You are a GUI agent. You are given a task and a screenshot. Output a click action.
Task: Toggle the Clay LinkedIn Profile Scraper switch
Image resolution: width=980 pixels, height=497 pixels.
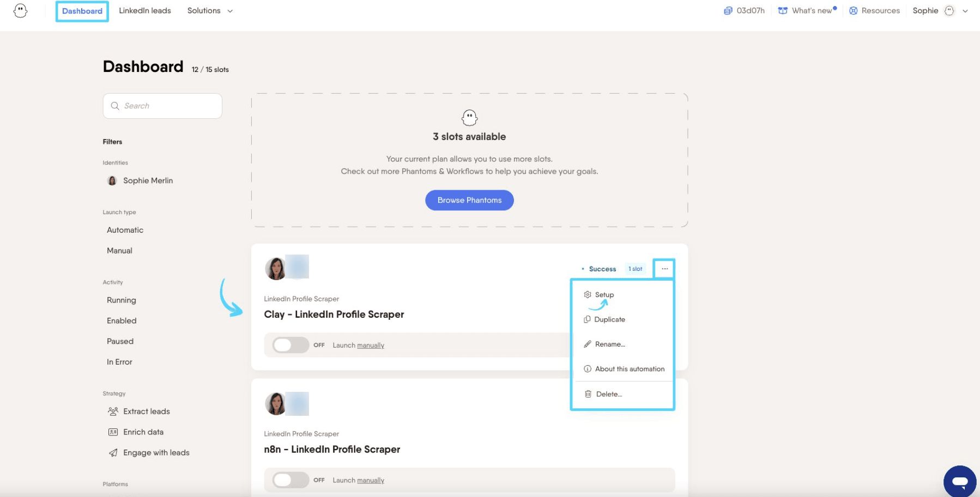[x=291, y=345]
